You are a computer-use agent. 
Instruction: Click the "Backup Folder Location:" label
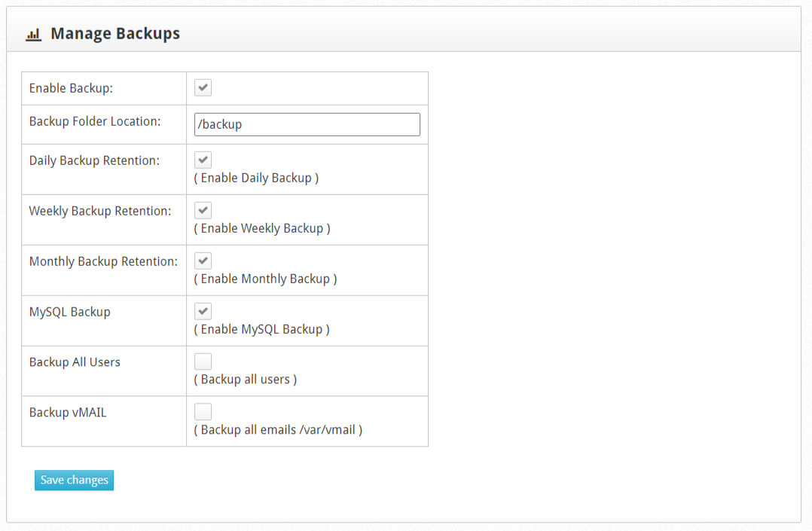[x=95, y=122]
